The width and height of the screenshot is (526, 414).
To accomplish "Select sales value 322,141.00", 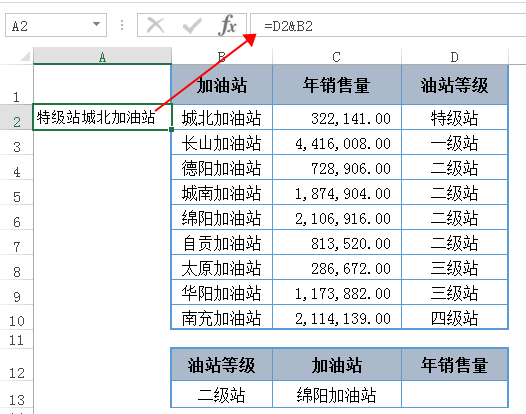I will pyautogui.click(x=337, y=117).
